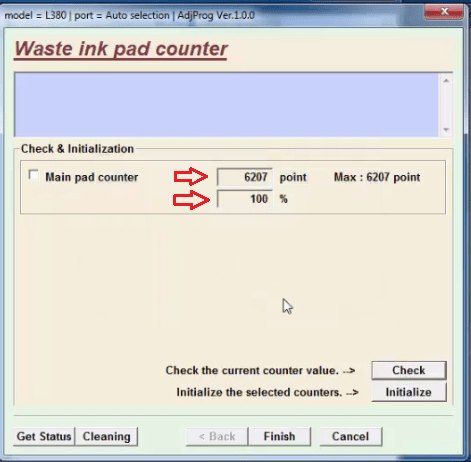Click the Check button
Image resolution: width=471 pixels, height=462 pixels.
(409, 370)
